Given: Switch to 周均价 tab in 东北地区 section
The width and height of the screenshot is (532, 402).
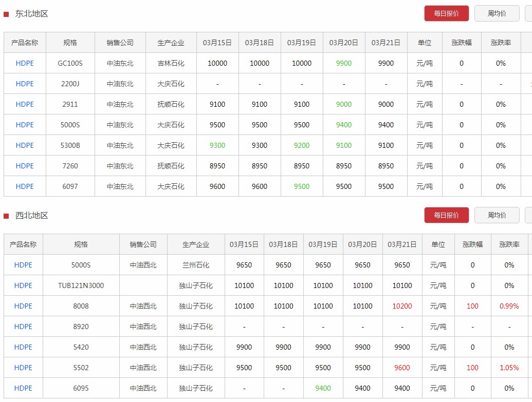Looking at the screenshot, I should (497, 14).
